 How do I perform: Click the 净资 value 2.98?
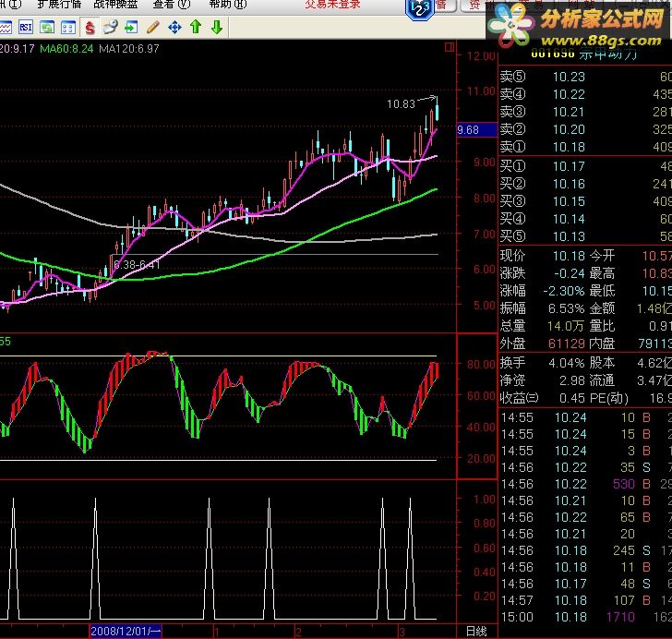[572, 380]
